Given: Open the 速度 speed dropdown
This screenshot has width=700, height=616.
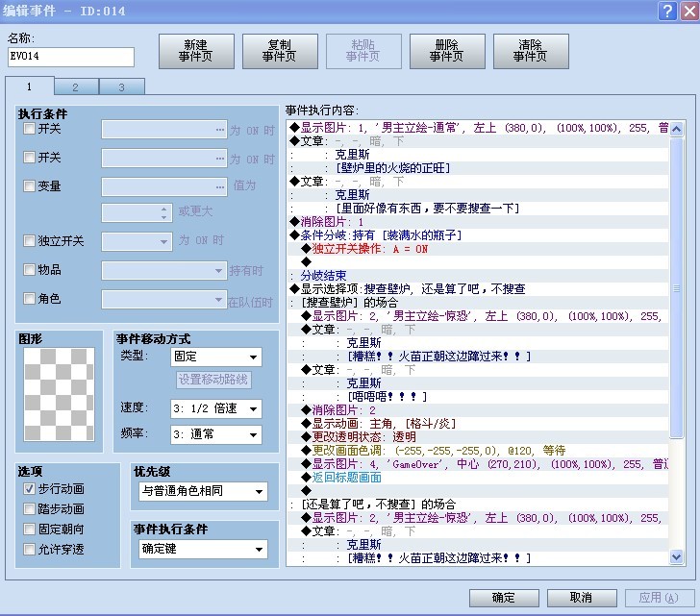Looking at the screenshot, I should click(x=216, y=408).
